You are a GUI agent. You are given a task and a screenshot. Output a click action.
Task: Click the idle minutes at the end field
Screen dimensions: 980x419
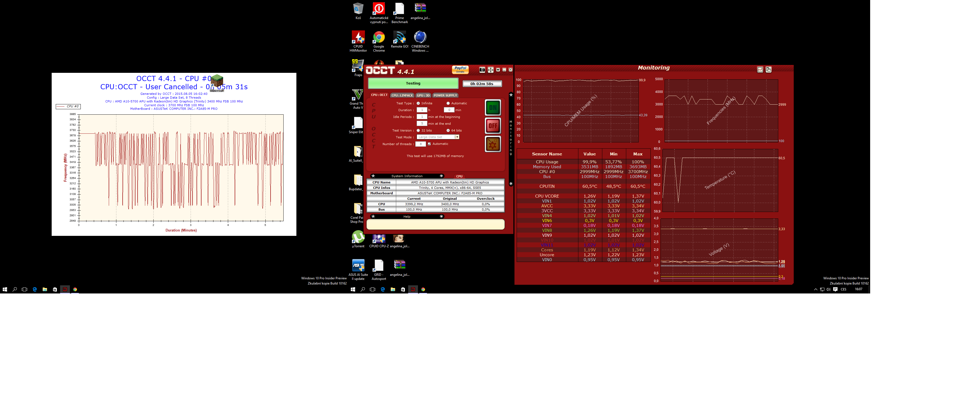[x=422, y=124]
